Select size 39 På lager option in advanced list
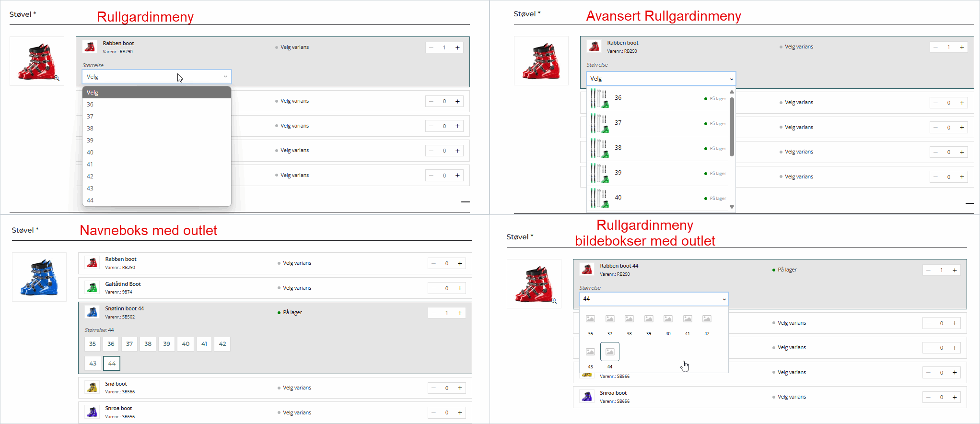 tap(660, 173)
